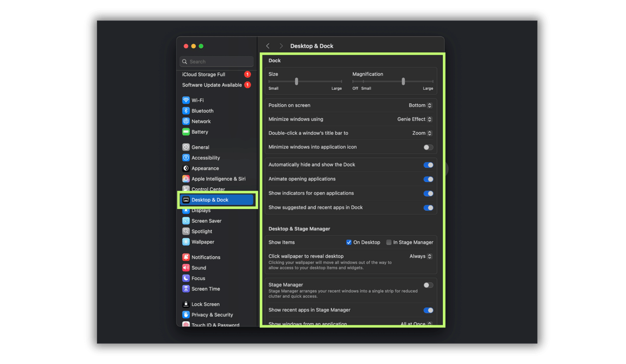Image resolution: width=626 pixels, height=364 pixels.
Task: Open Position on screen Bottom dropdown
Action: [x=420, y=105]
